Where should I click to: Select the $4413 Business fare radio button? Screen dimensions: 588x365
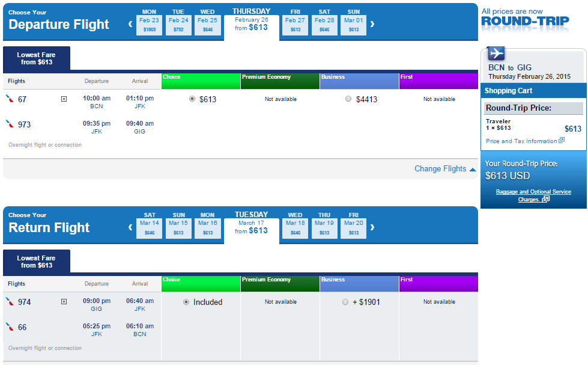coord(348,99)
